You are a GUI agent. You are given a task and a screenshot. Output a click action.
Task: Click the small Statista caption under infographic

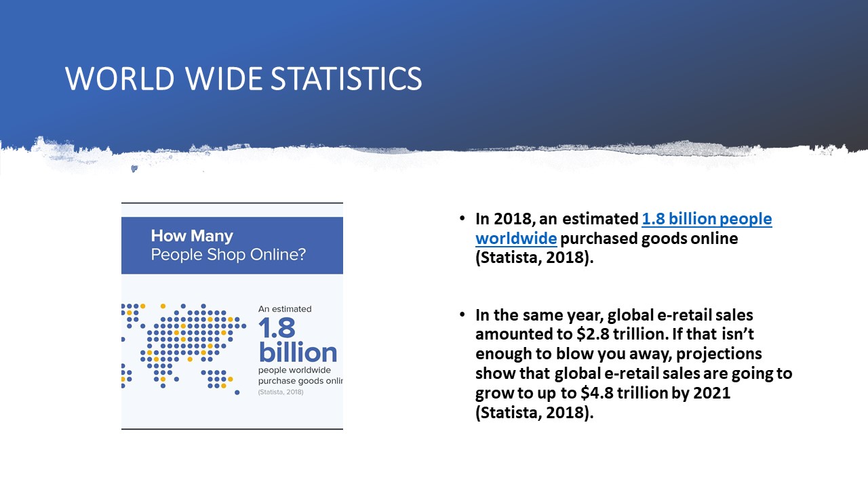(x=281, y=392)
